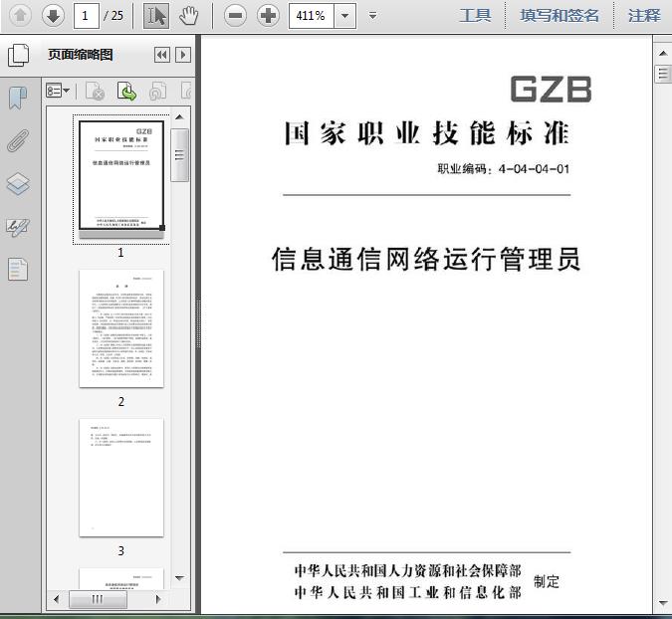Zoom in with the plus button
Image resolution: width=672 pixels, height=619 pixels.
click(x=268, y=16)
